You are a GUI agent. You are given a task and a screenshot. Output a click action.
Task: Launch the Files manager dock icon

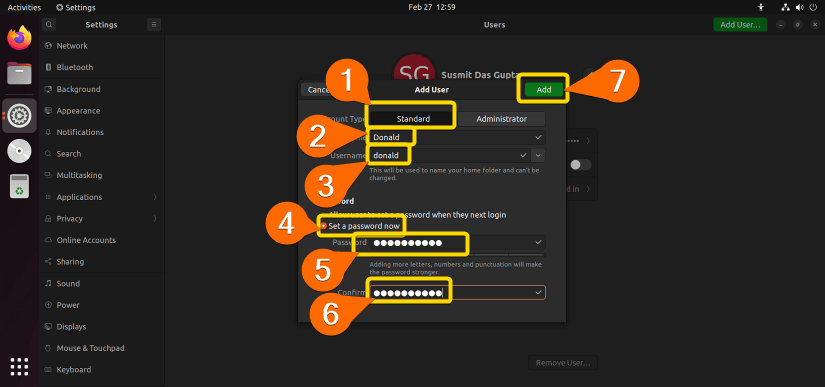pos(19,73)
